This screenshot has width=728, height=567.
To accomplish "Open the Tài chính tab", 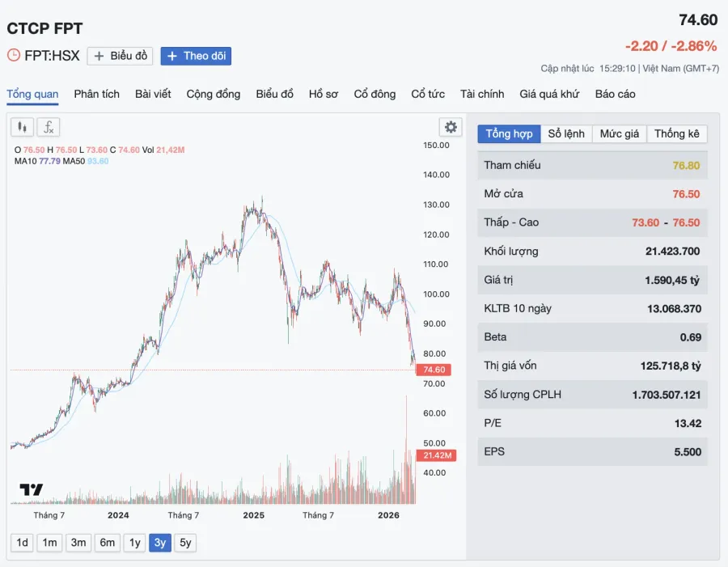I will tap(482, 95).
